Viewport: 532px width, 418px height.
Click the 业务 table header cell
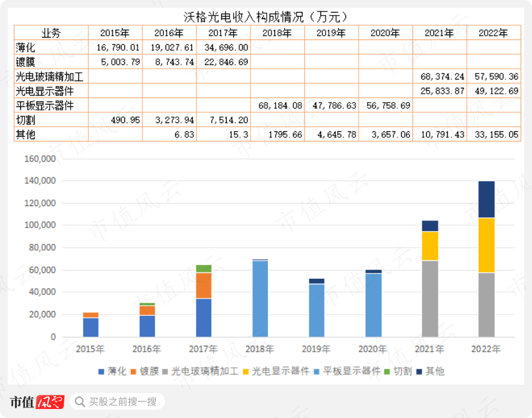[51, 33]
